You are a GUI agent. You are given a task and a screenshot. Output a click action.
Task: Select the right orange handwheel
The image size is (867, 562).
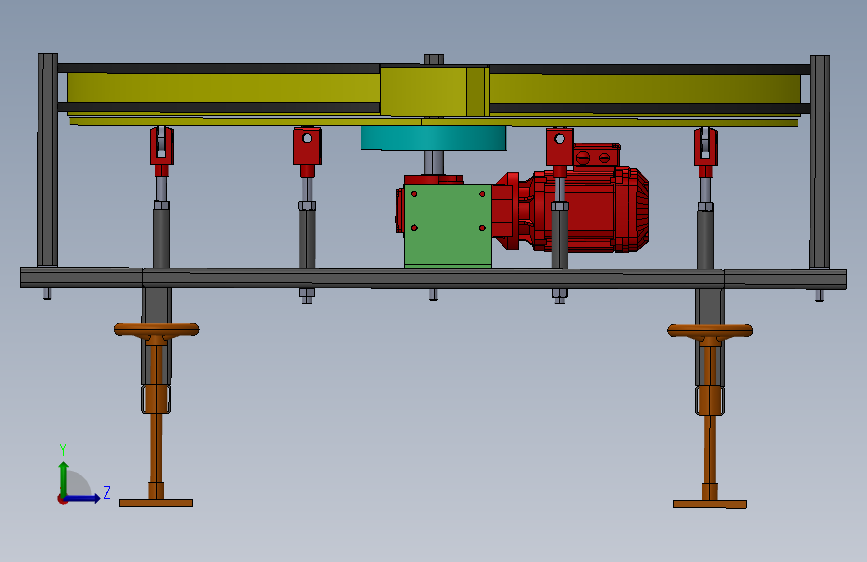point(710,331)
